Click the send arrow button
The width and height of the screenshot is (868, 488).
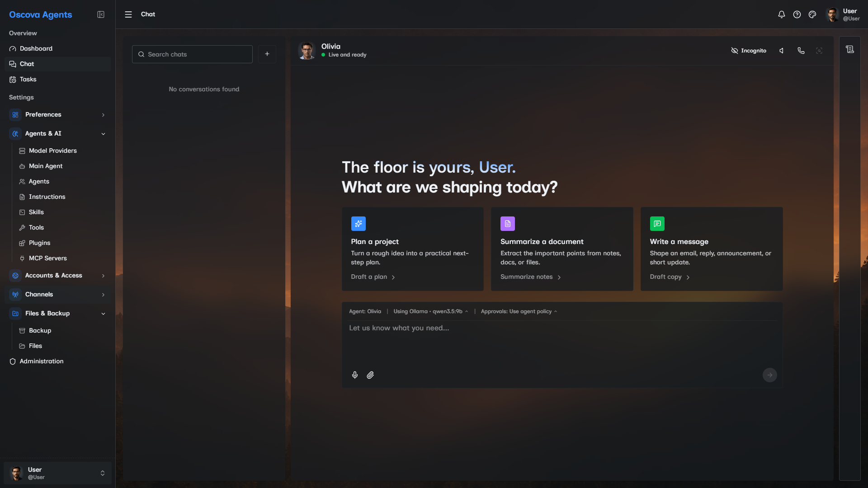(770, 375)
